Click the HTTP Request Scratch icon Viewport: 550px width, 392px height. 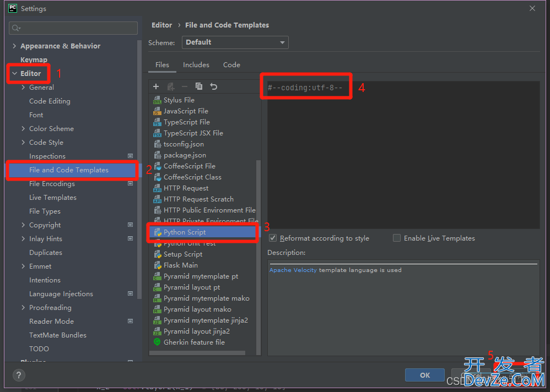point(157,199)
